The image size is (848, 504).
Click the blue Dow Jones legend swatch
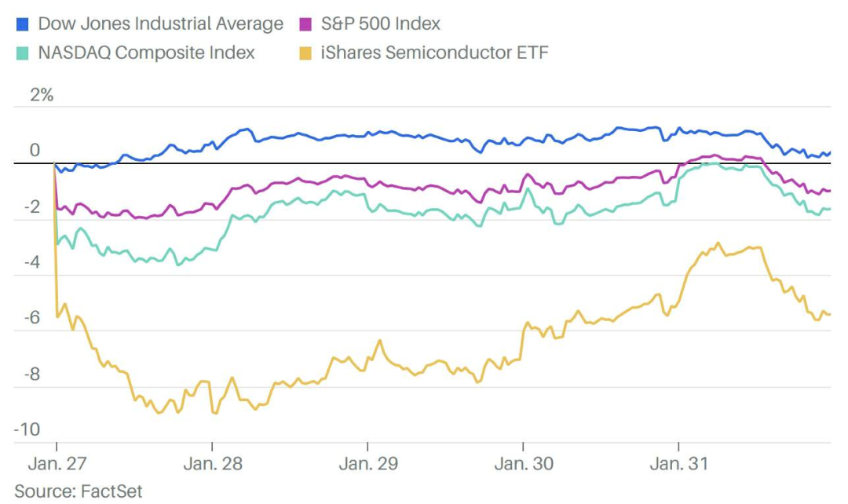coord(23,24)
